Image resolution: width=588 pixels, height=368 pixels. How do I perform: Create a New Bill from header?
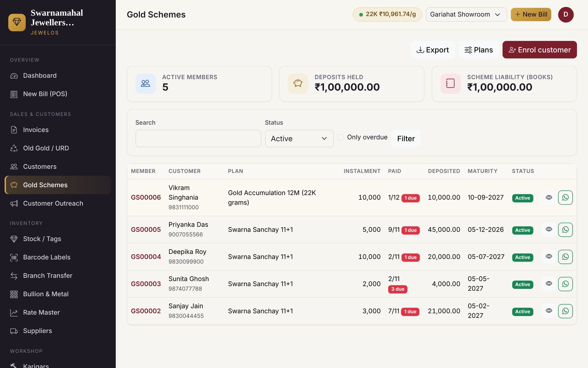click(531, 14)
